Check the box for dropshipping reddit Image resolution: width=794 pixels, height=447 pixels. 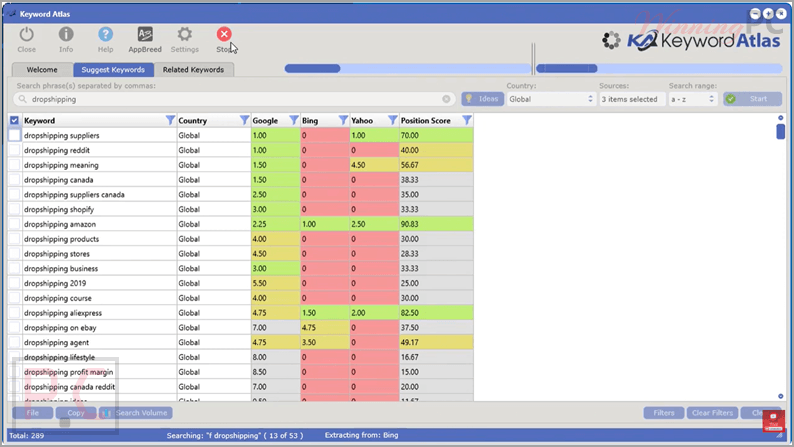point(14,150)
